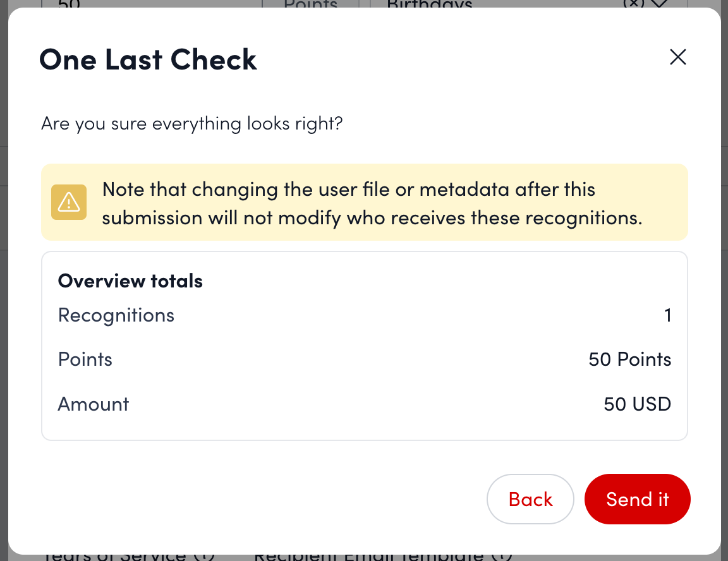Select the 50 USD amount value
This screenshot has width=728, height=561.
(x=637, y=404)
